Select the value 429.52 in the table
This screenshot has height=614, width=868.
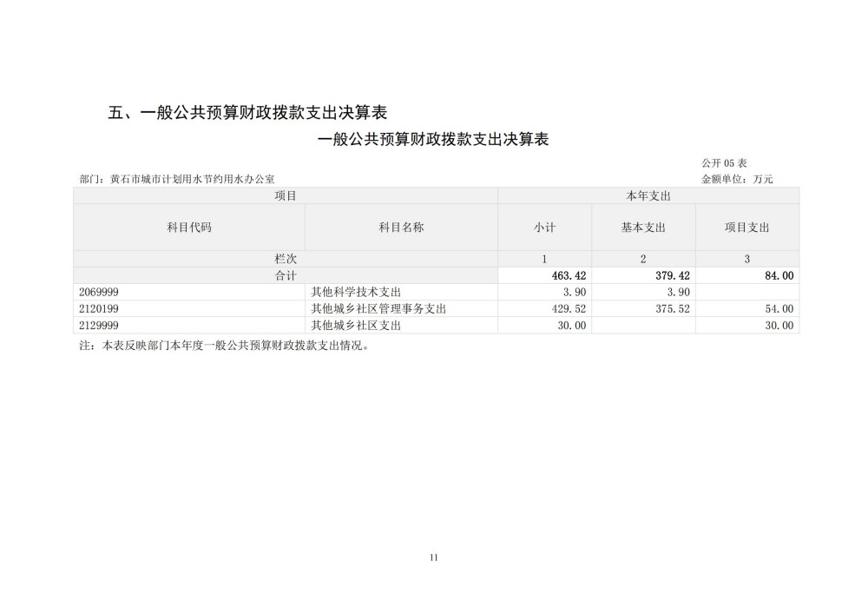pos(570,308)
